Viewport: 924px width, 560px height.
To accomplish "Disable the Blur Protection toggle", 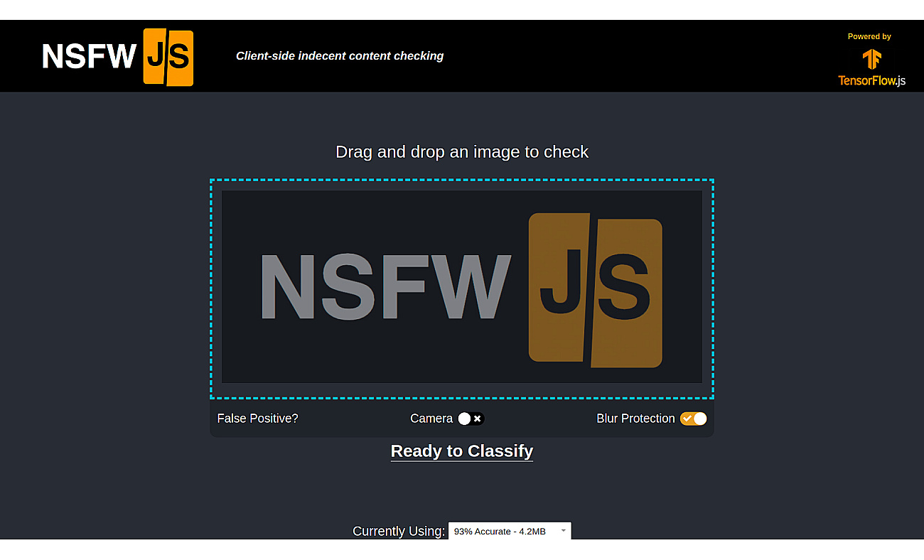I will pos(694,419).
